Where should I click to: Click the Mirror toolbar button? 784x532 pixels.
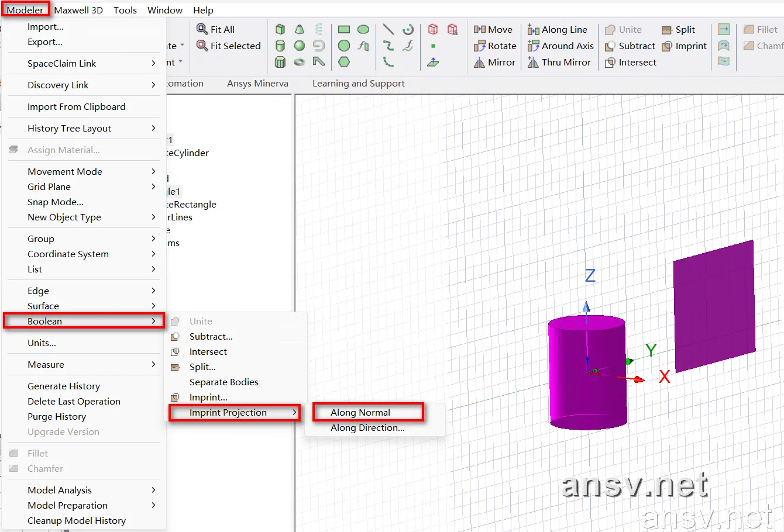(495, 62)
